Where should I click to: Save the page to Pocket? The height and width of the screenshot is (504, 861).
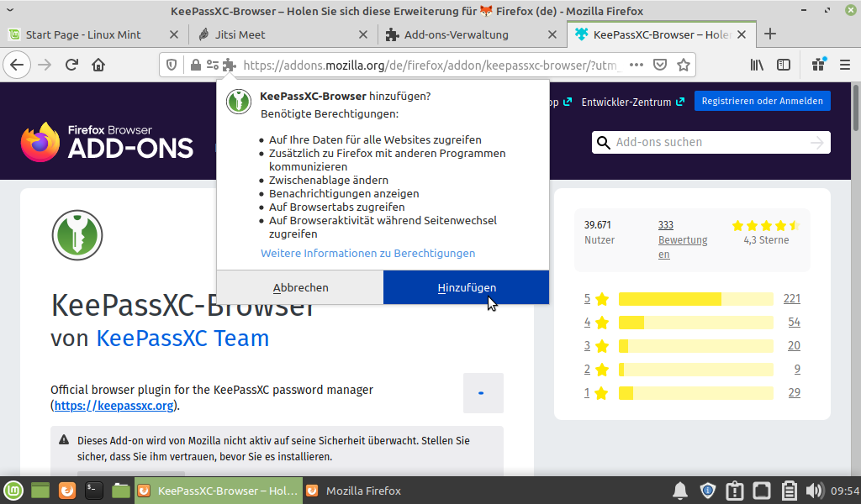[660, 66]
